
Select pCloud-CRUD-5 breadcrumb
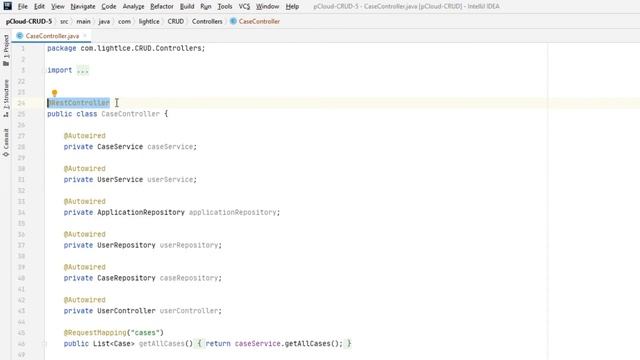[29, 21]
